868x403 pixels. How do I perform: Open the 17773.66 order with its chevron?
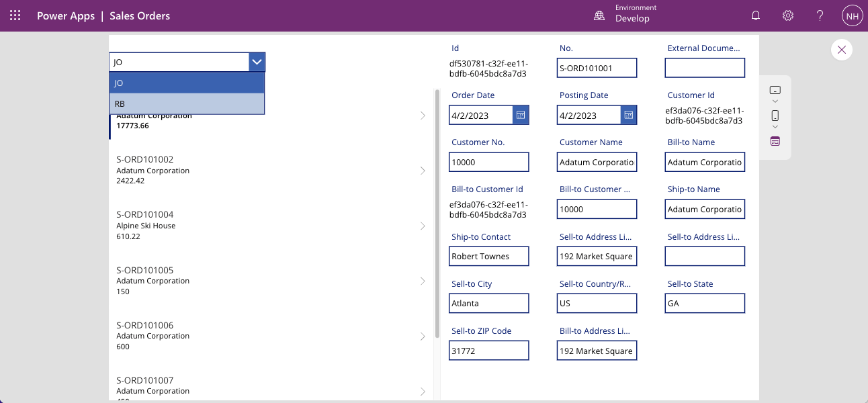coord(423,116)
